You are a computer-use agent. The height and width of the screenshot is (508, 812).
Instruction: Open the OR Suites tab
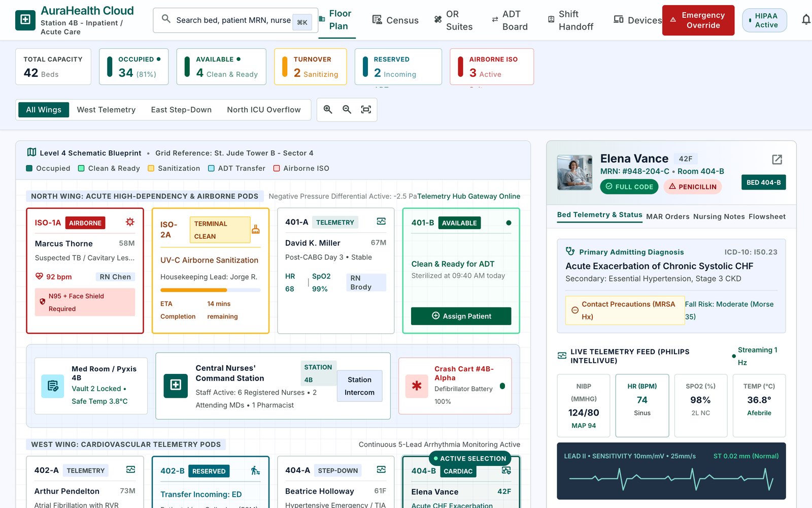coord(453,20)
